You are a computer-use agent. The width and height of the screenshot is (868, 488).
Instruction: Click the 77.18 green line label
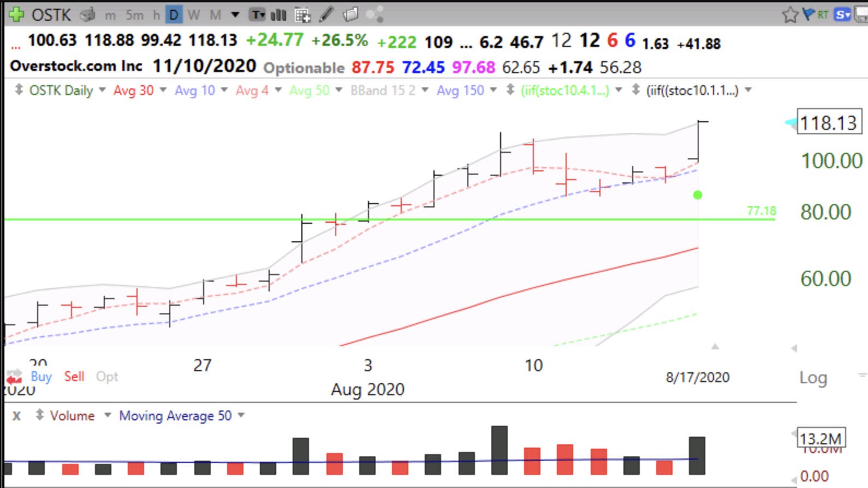pyautogui.click(x=762, y=211)
